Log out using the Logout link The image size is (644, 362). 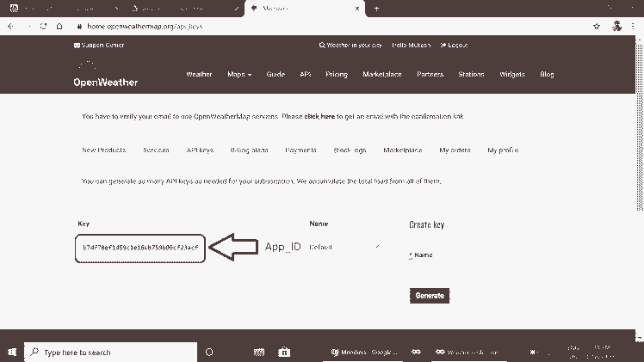point(455,45)
